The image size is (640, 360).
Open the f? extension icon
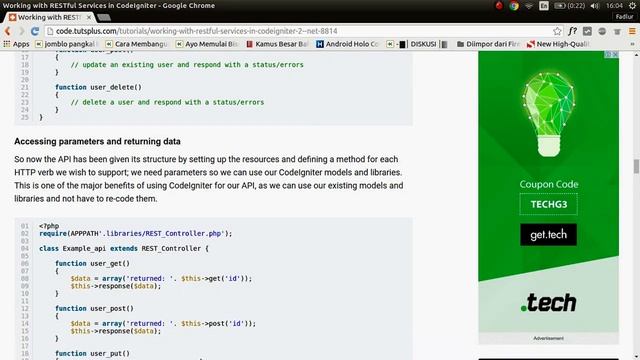pos(573,31)
